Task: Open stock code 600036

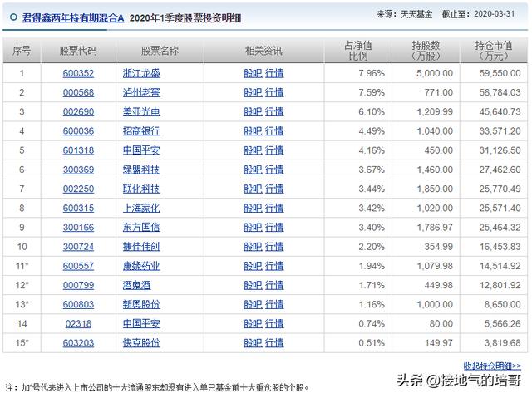Action: pos(78,131)
